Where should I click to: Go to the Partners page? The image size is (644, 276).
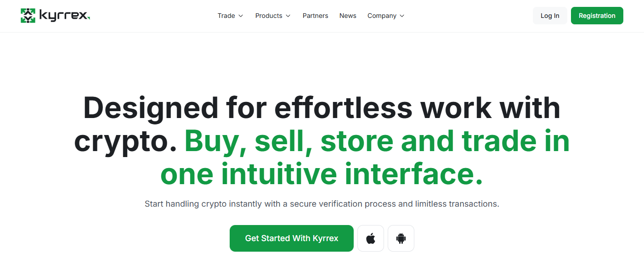pyautogui.click(x=315, y=16)
